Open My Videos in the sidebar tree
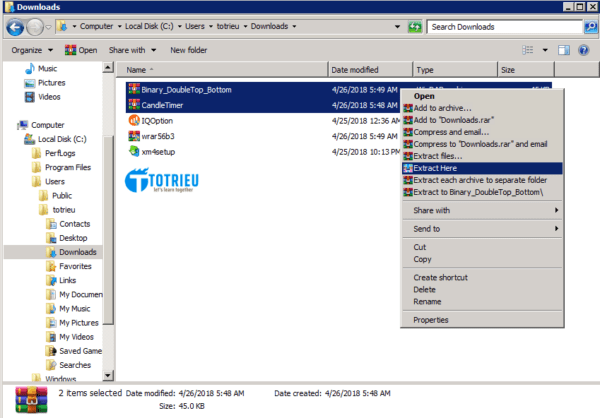Image resolution: width=600 pixels, height=418 pixels. pos(70,337)
